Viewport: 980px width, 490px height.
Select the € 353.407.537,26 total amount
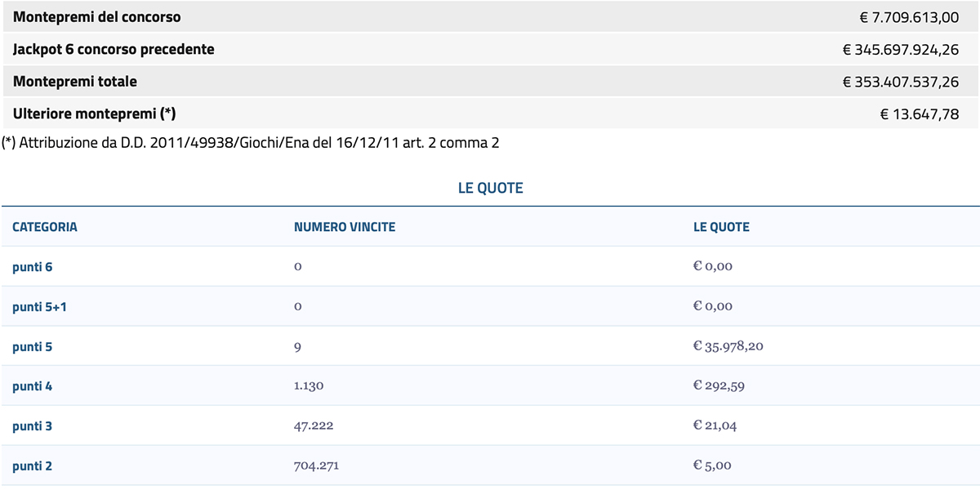(x=901, y=82)
